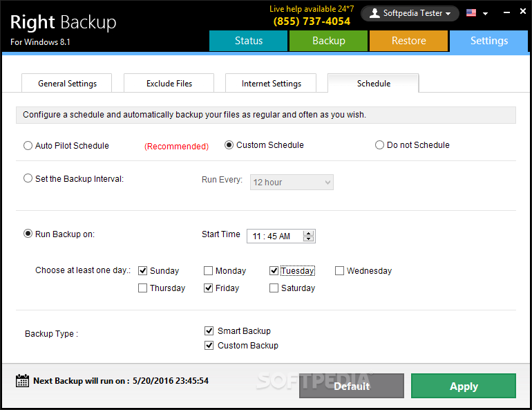Click the Default button

(x=352, y=386)
